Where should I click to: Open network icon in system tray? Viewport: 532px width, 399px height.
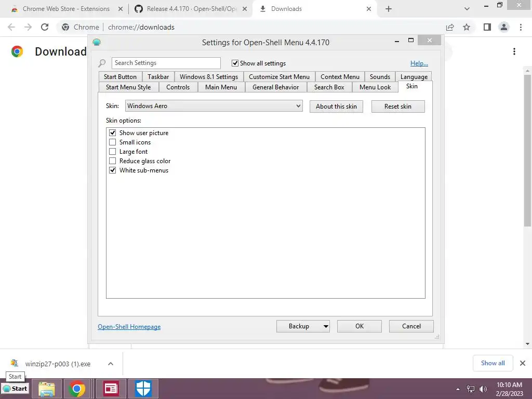pos(471,389)
